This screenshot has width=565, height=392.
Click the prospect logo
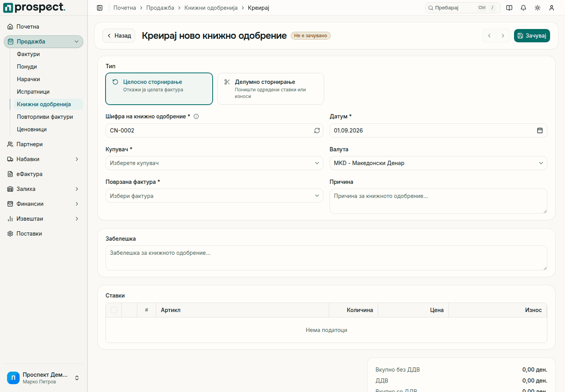(34, 7)
